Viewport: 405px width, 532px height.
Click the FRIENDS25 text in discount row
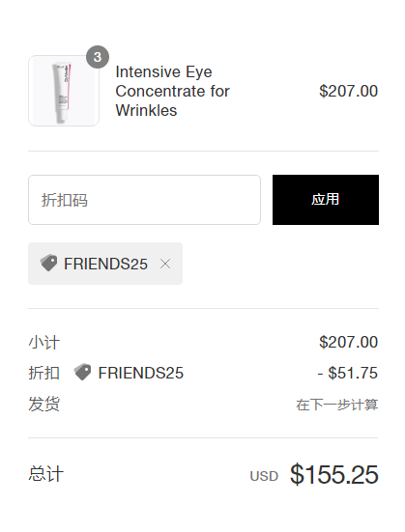pos(141,373)
